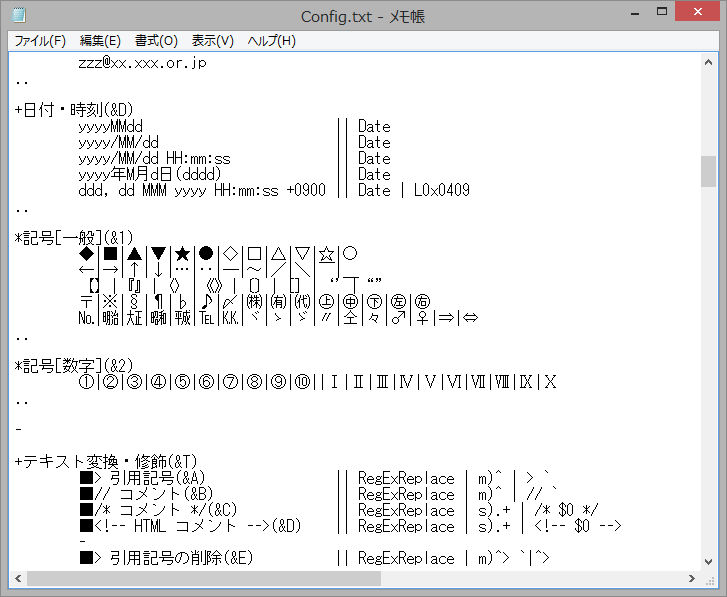Screen dimensions: 727x597
Task: Click the heading +テキスト変換・修飾(&T)
Action: (x=106, y=462)
